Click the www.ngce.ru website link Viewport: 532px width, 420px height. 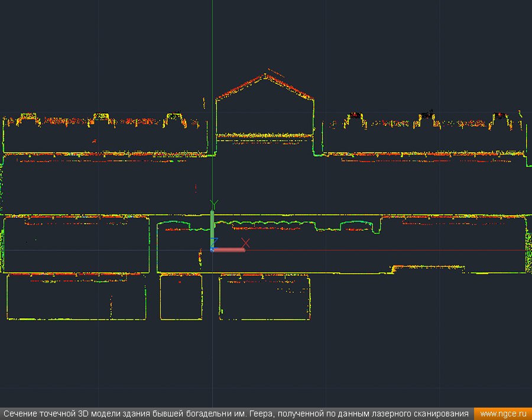503,413
